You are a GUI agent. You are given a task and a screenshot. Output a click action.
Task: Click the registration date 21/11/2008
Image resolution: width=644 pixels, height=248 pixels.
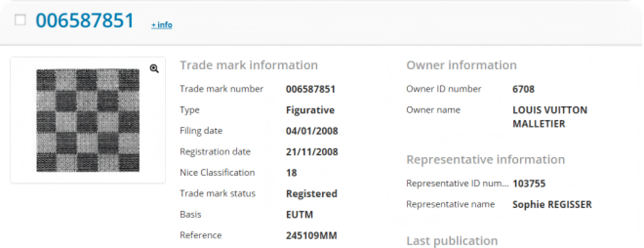point(312,152)
